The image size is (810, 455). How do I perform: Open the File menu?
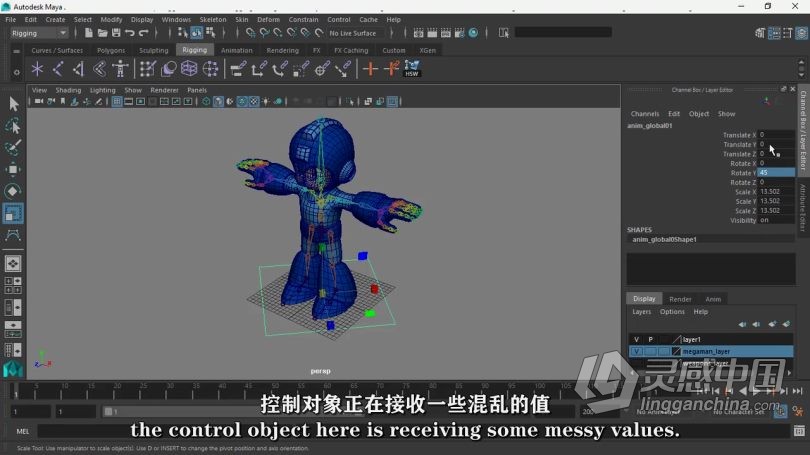click(x=10, y=20)
